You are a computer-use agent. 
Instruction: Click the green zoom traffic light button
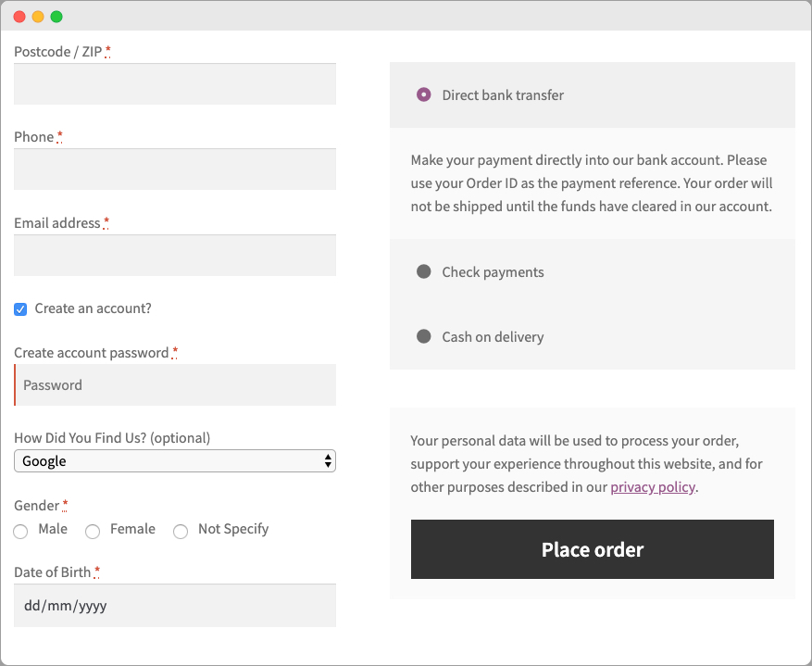(x=56, y=16)
